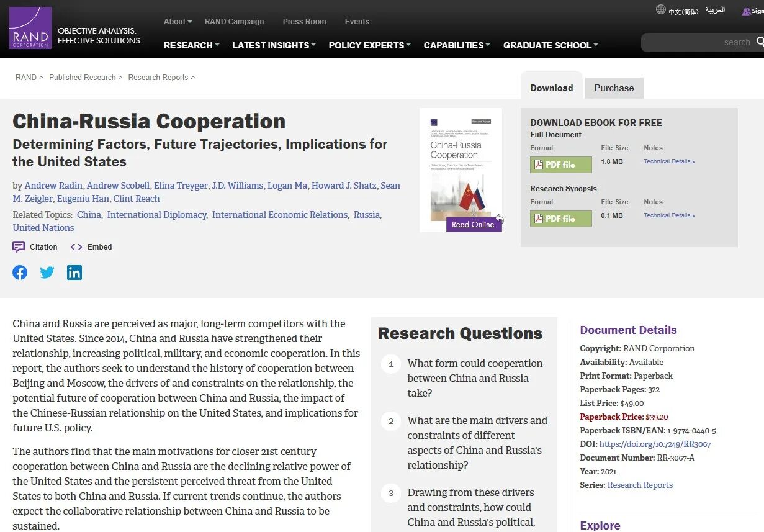The width and height of the screenshot is (764, 532).
Task: Expand the LATEST INSIGHTS menu
Action: point(274,45)
